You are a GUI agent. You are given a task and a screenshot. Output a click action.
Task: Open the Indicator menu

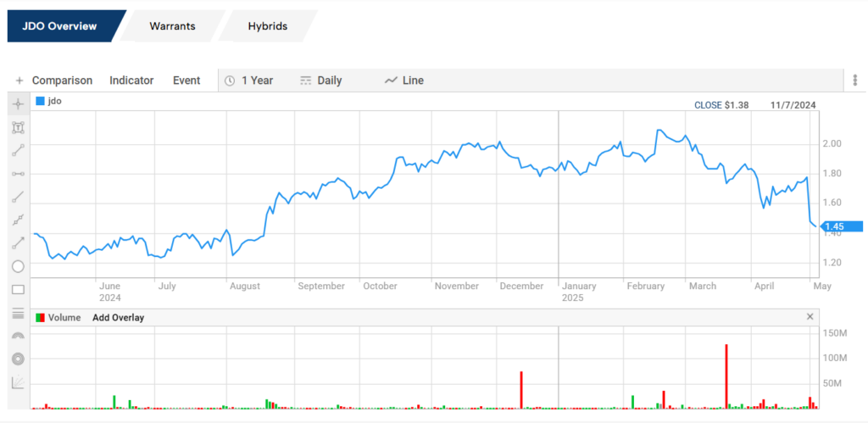131,81
